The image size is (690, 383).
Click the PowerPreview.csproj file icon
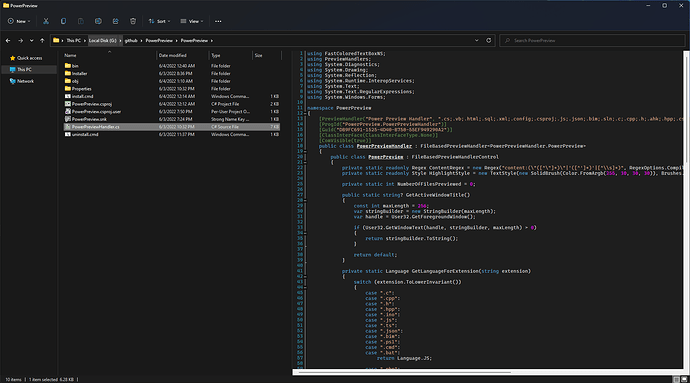point(68,104)
